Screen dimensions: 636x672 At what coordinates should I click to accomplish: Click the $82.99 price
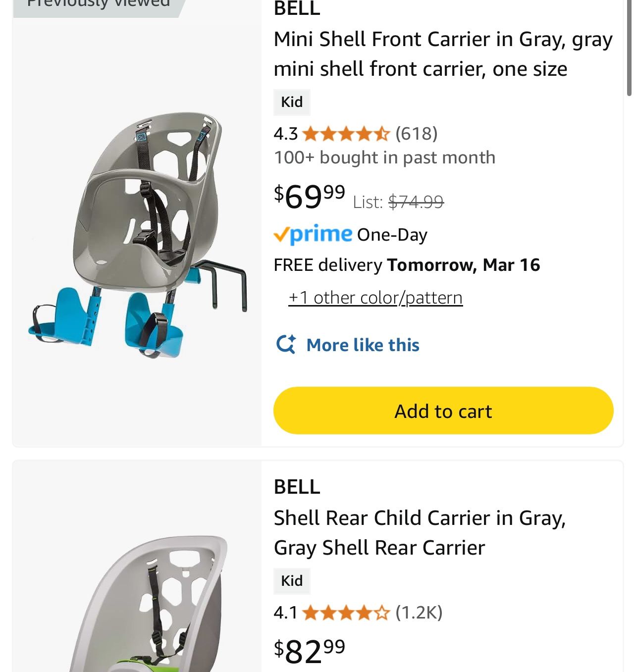coord(310,651)
